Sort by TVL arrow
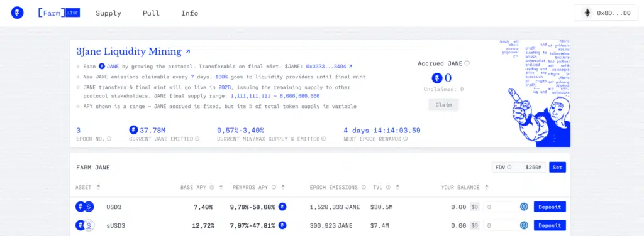The height and width of the screenshot is (236, 644). (397, 187)
